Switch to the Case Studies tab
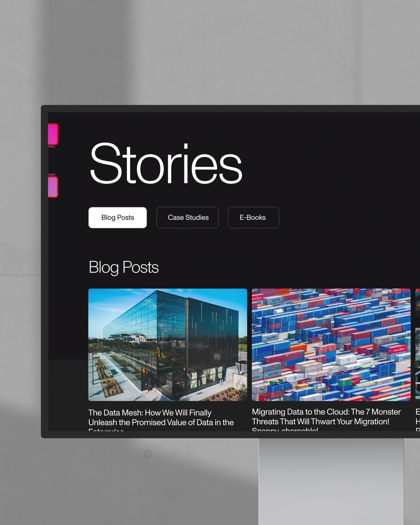The image size is (420, 525). 187,217
